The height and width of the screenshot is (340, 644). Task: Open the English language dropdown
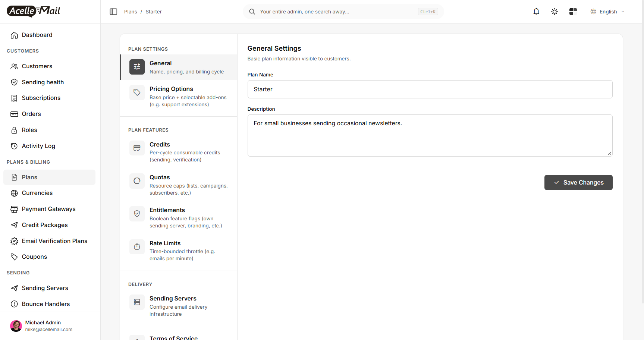pos(608,12)
